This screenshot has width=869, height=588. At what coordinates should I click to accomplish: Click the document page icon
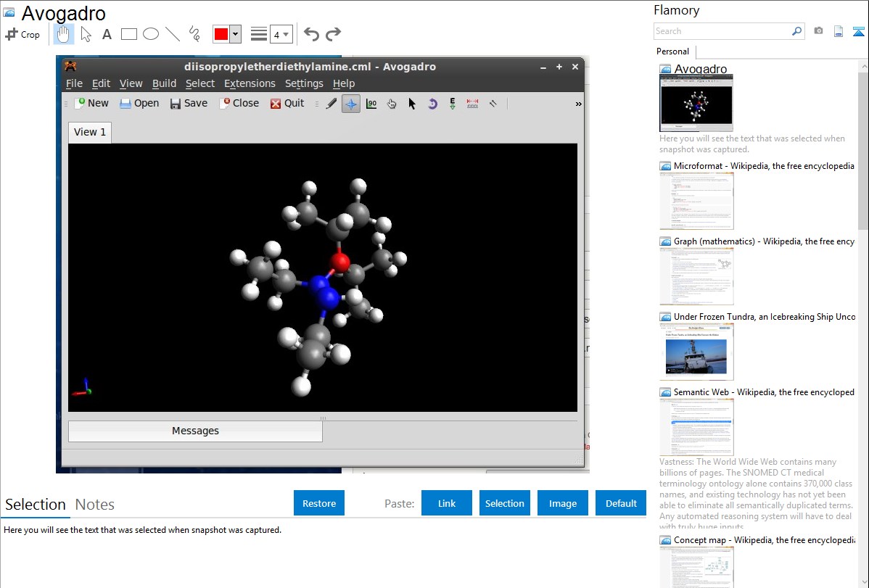click(x=839, y=31)
